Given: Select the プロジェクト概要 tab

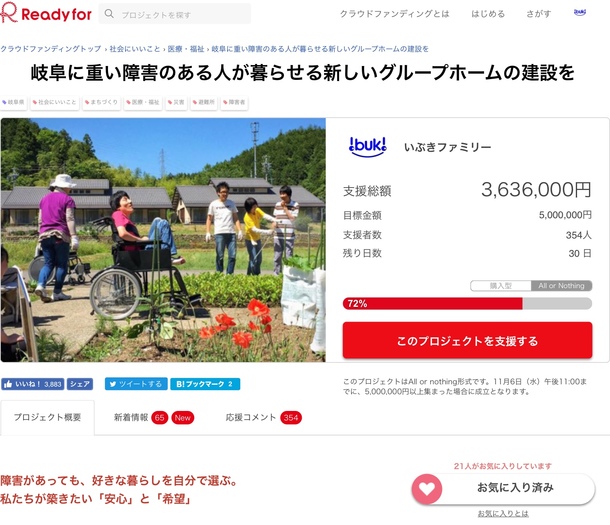Looking at the screenshot, I should [x=47, y=418].
